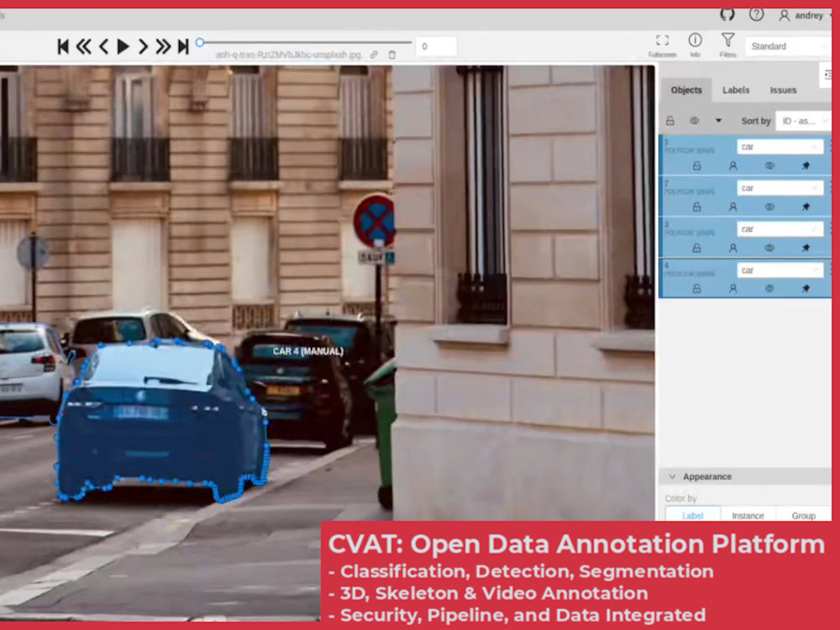Switch to the Issues tab

pyautogui.click(x=783, y=90)
